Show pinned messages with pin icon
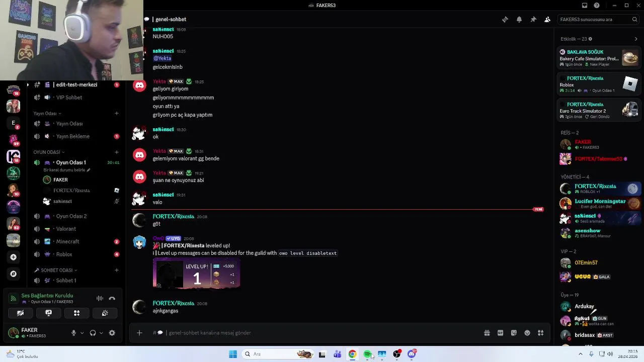This screenshot has width=644, height=362. (533, 19)
